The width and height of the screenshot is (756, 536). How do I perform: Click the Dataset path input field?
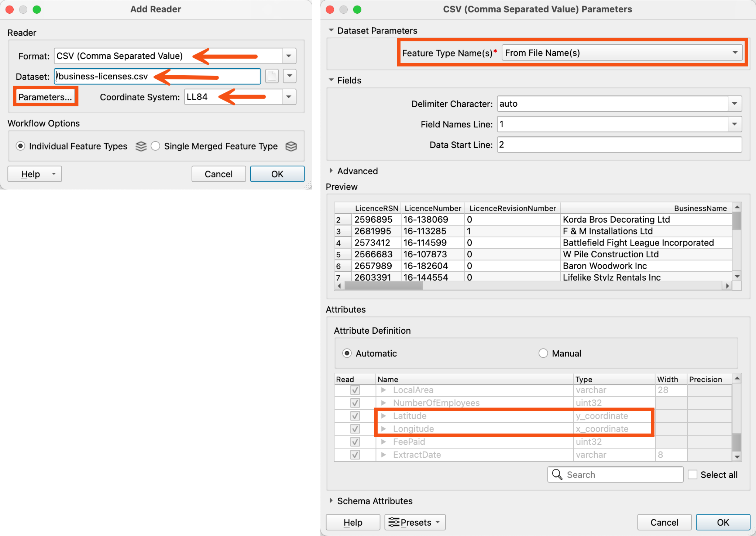click(157, 76)
